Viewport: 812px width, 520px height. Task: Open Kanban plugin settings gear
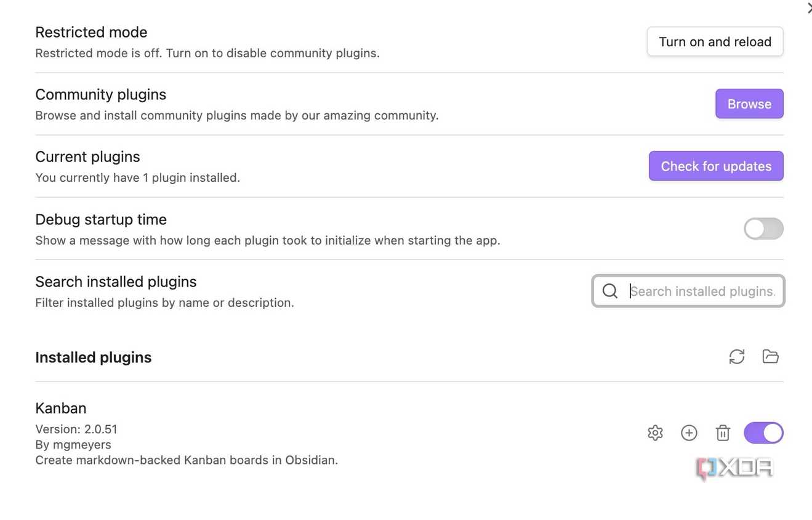655,433
